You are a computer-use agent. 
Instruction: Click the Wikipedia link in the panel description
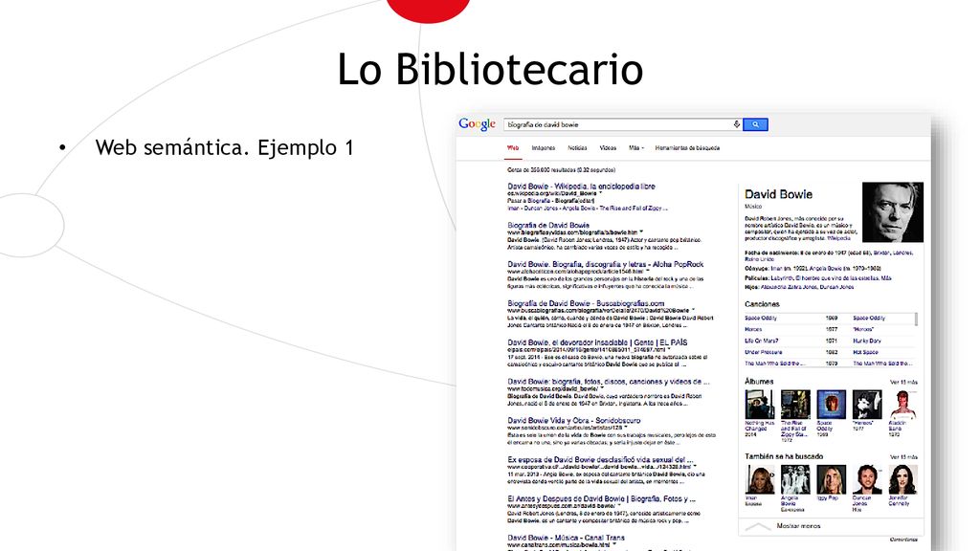tap(838, 238)
